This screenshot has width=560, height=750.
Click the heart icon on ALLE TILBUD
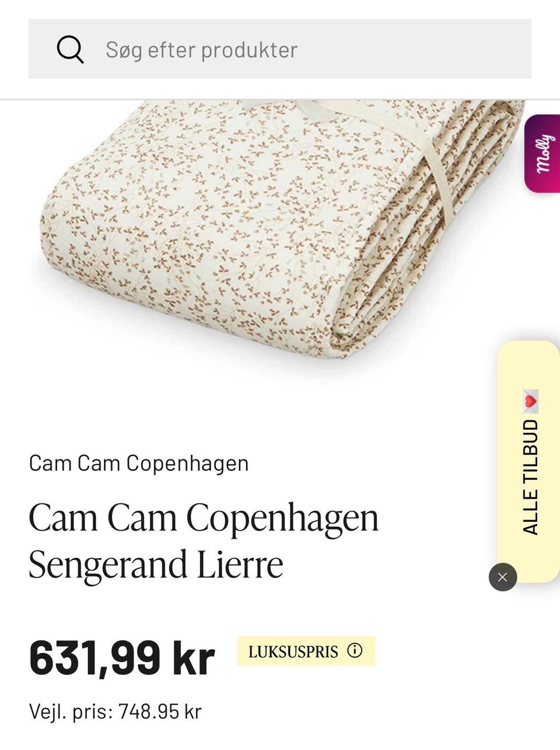click(530, 401)
